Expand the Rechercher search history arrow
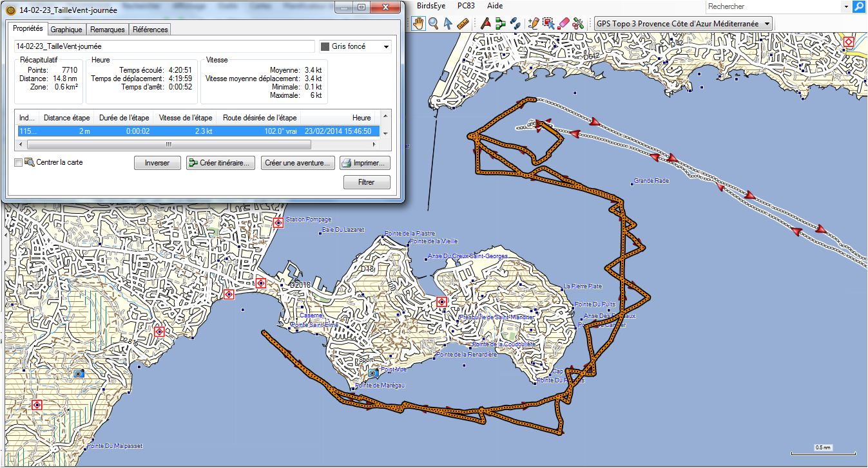Image resolution: width=868 pixels, height=468 pixels. [x=846, y=6]
